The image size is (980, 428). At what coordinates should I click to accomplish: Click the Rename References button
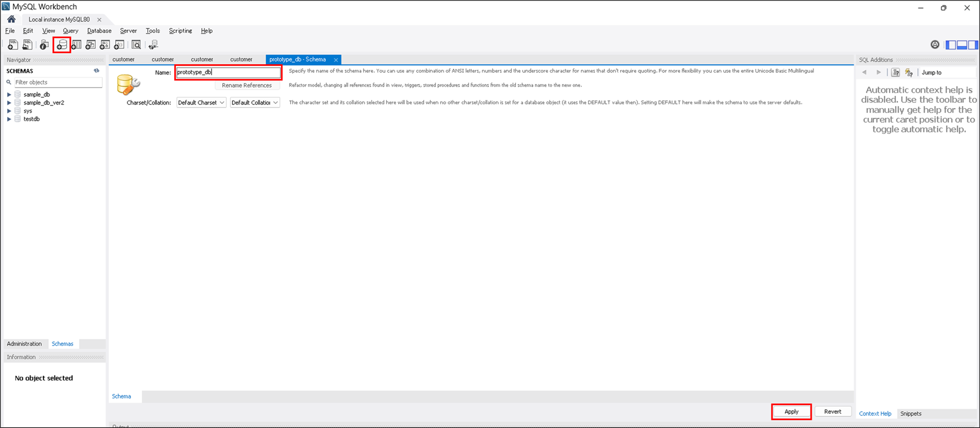point(247,85)
